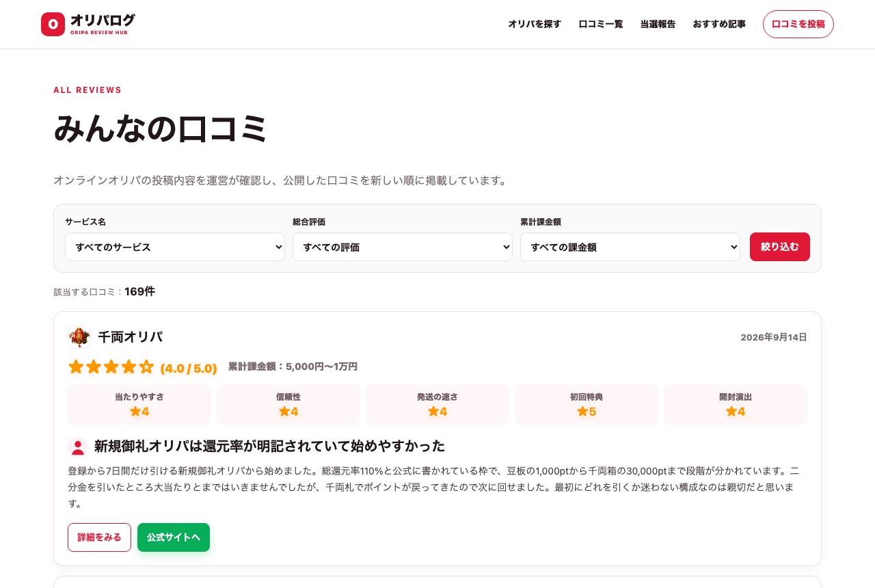Click the 千両オリパ service name
Screen dimensions: 875x588
tap(131, 337)
